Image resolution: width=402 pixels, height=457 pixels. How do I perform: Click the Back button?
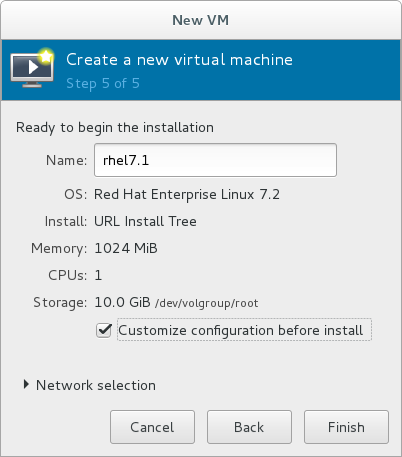[249, 427]
